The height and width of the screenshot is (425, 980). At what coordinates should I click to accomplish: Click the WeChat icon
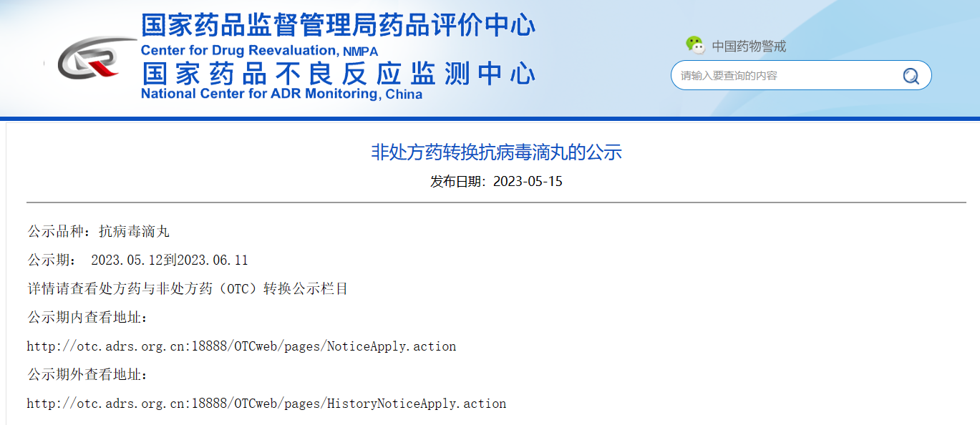[694, 45]
